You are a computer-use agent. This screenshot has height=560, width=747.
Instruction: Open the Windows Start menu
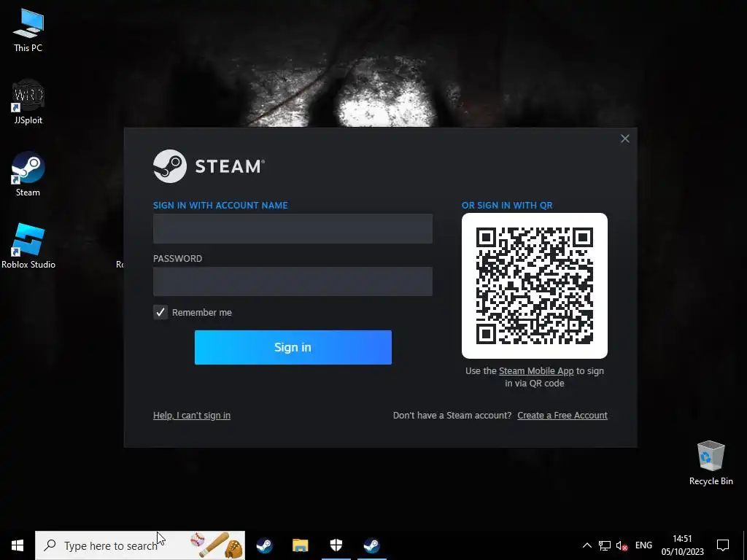(x=18, y=545)
